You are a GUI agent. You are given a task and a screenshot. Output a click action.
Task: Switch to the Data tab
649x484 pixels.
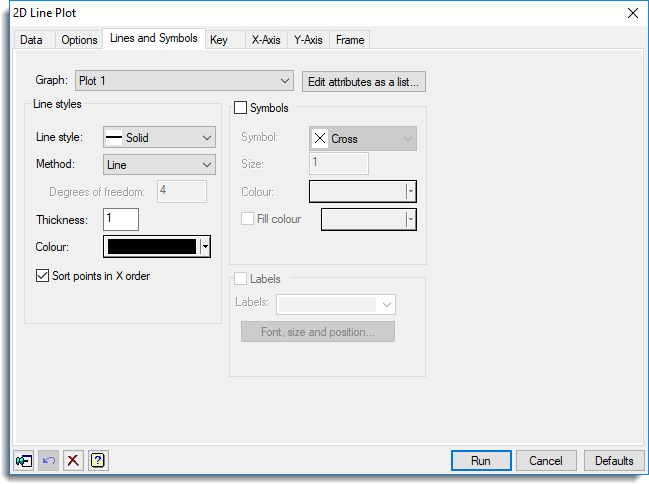point(31,40)
